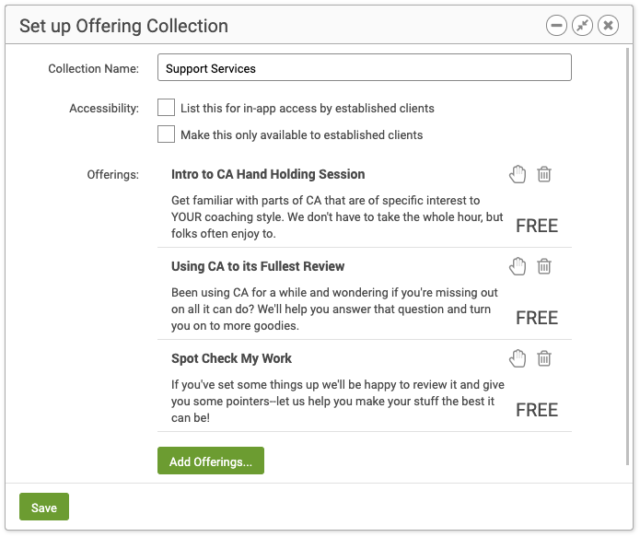Check Make this only available to established clients
Screen dimensions: 640x537
pyautogui.click(x=166, y=134)
